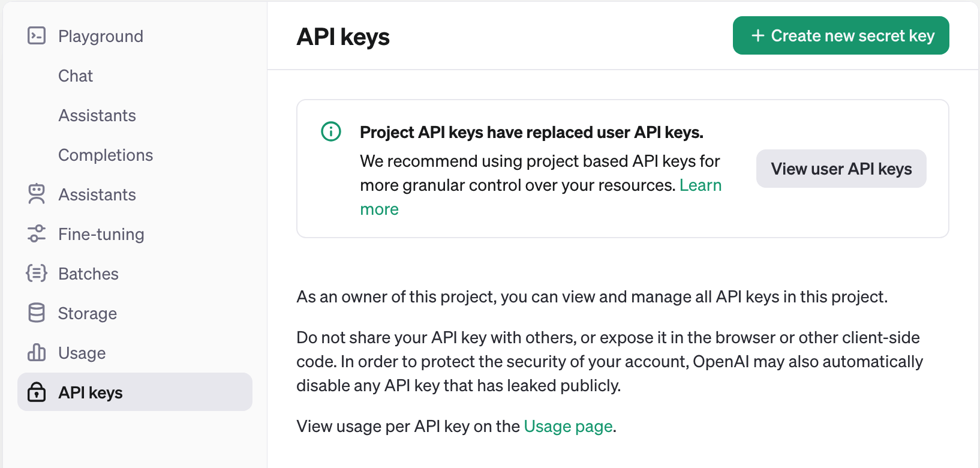Select Assistants sub-item under Playground
Screen dimensions: 980x468
pos(97,115)
